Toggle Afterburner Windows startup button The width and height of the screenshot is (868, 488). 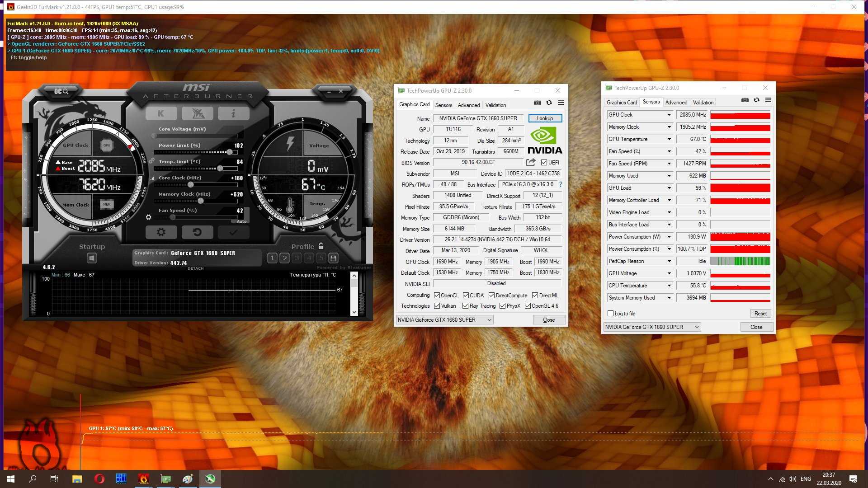point(92,258)
